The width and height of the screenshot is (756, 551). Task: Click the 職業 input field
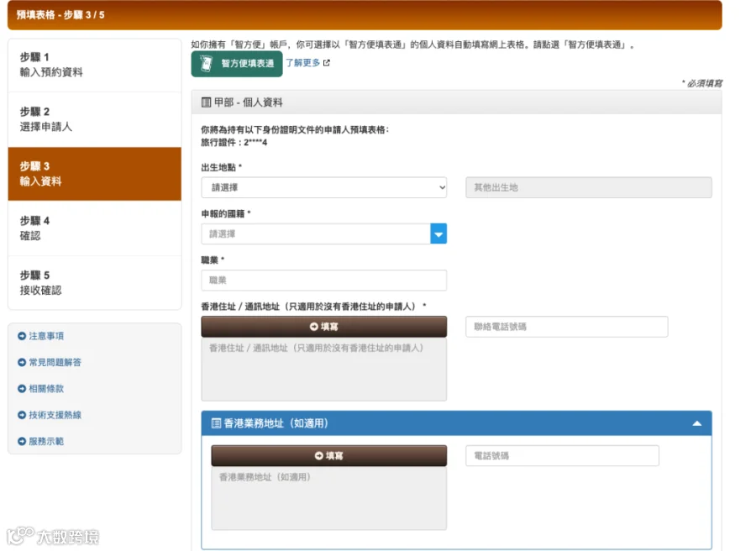pyautogui.click(x=323, y=281)
